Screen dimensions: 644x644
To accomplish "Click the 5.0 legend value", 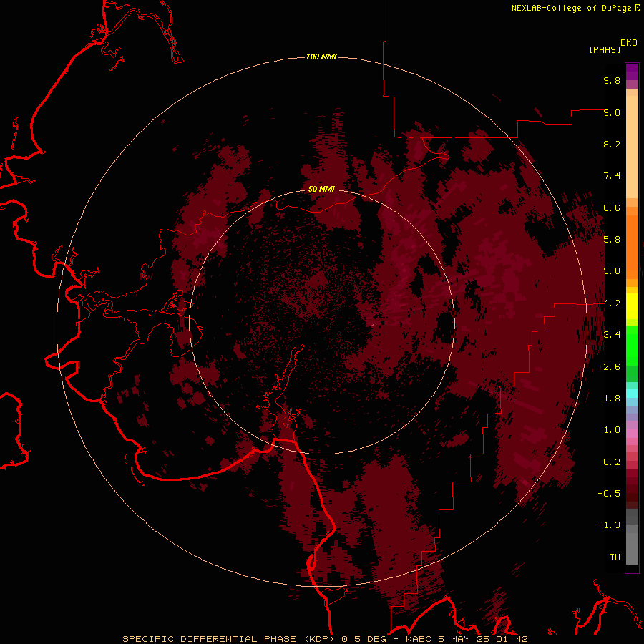I will click(x=612, y=271).
